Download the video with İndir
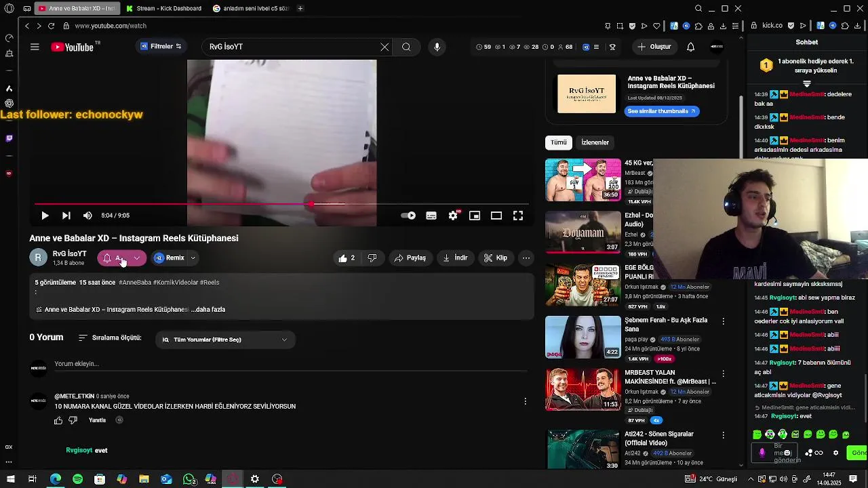 455,258
